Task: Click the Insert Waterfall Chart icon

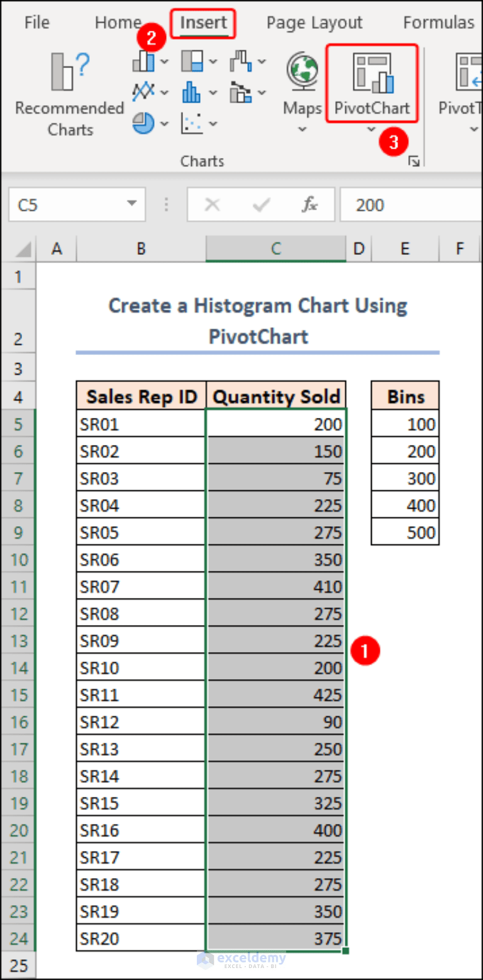Action: (x=241, y=61)
